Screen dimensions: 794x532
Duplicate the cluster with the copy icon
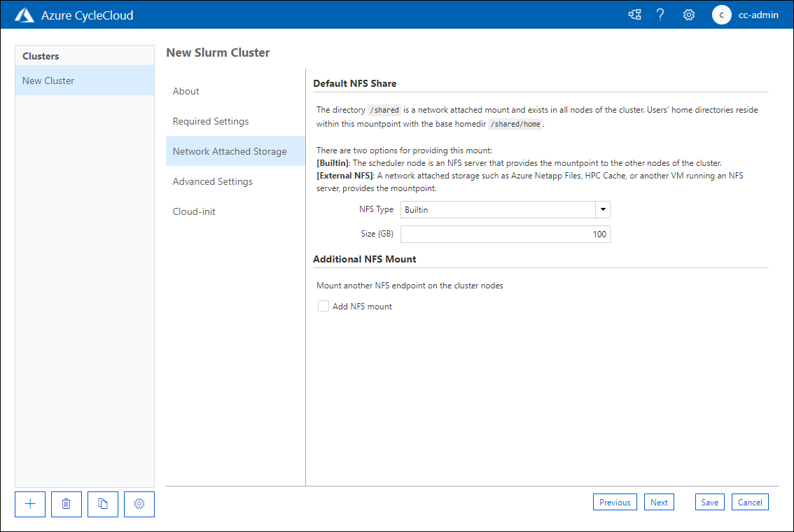pyautogui.click(x=102, y=504)
